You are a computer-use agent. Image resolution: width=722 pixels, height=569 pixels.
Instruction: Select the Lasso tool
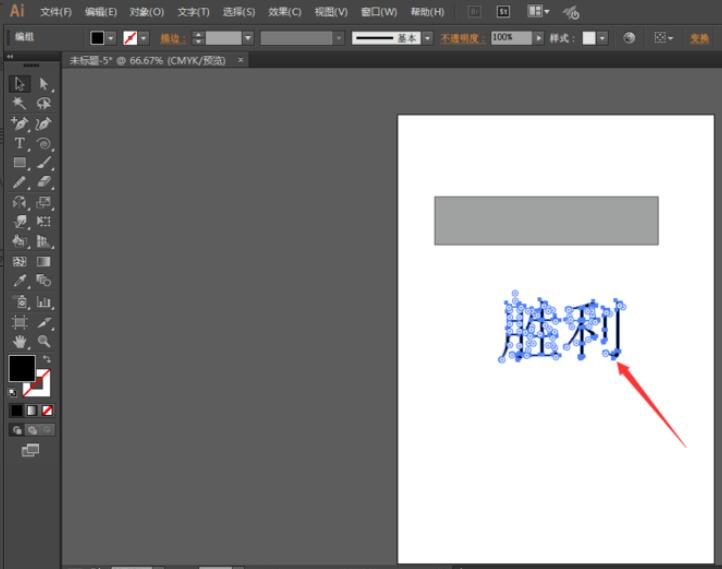(44, 103)
